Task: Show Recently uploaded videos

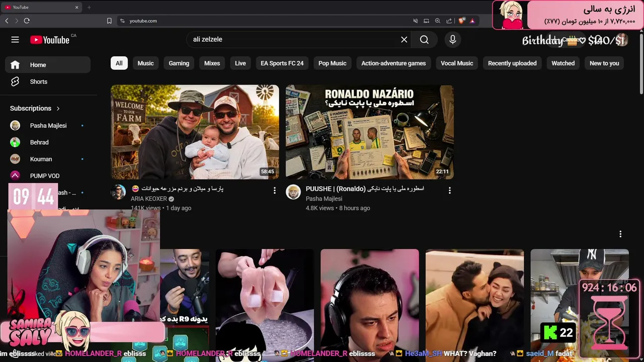Action: tap(512, 63)
